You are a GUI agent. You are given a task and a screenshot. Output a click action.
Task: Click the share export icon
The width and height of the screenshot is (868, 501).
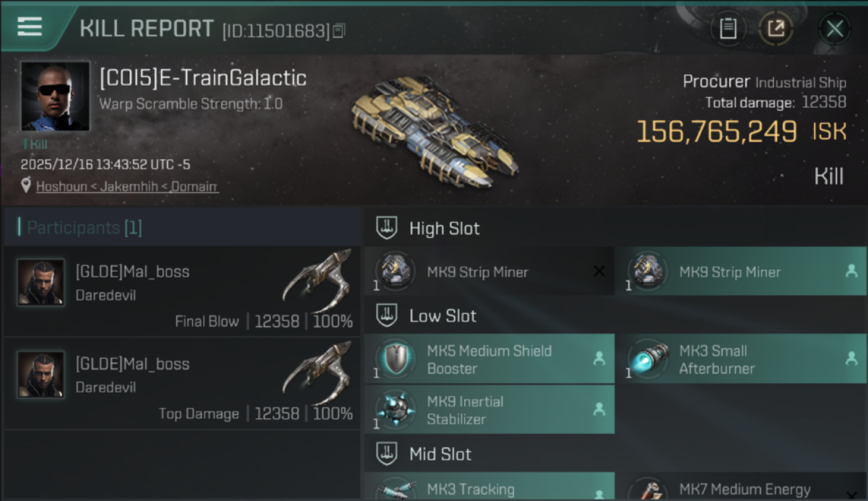pos(776,29)
